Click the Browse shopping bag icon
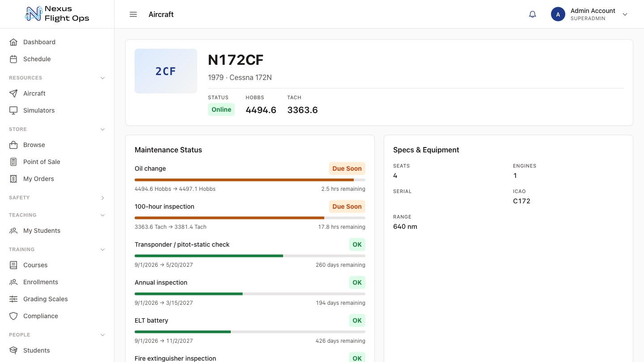Viewport: 644px width, 362px height. coord(13,145)
